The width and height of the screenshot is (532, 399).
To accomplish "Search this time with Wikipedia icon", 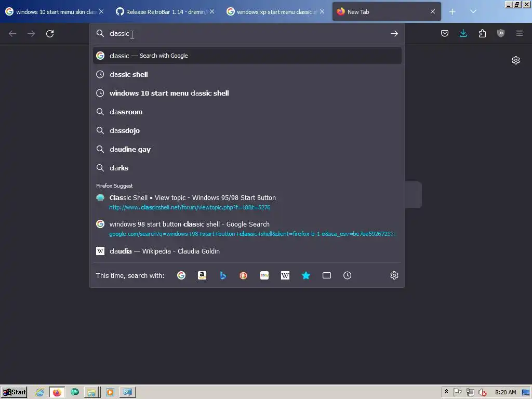I will click(285, 275).
